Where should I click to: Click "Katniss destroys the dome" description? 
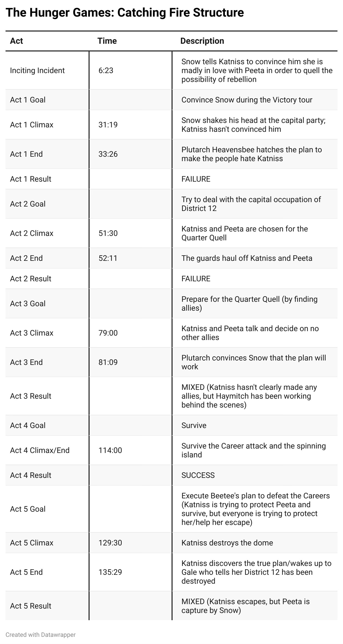point(227,543)
